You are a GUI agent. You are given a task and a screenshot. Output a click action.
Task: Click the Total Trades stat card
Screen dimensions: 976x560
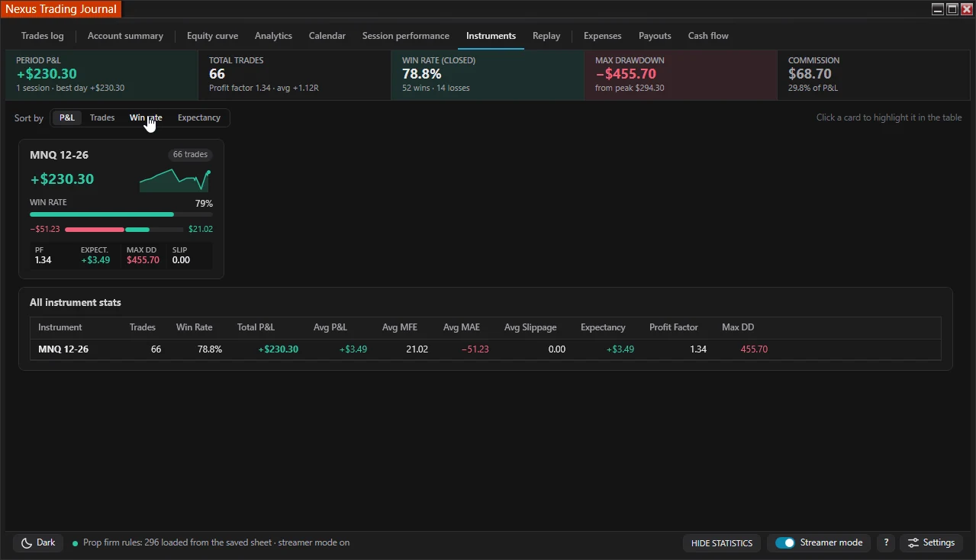click(x=295, y=75)
